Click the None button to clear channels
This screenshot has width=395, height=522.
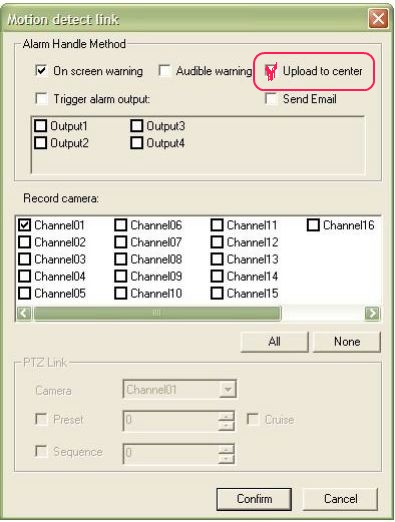coord(347,342)
